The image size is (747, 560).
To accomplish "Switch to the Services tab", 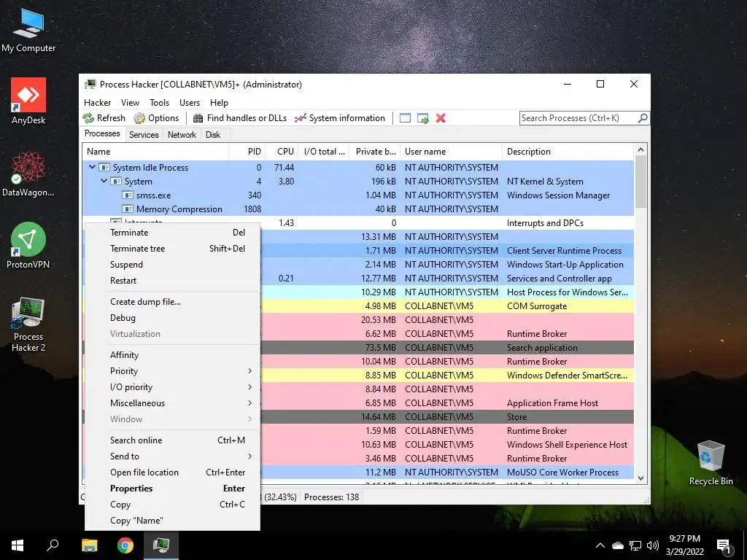I will [144, 135].
